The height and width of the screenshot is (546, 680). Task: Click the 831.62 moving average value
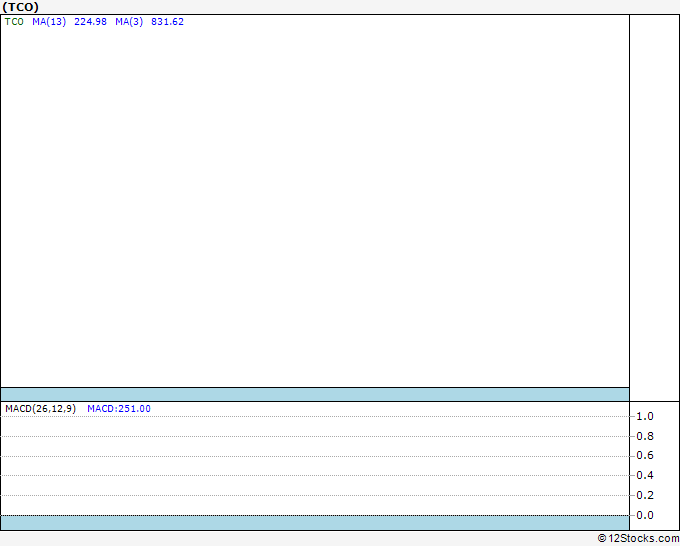167,22
